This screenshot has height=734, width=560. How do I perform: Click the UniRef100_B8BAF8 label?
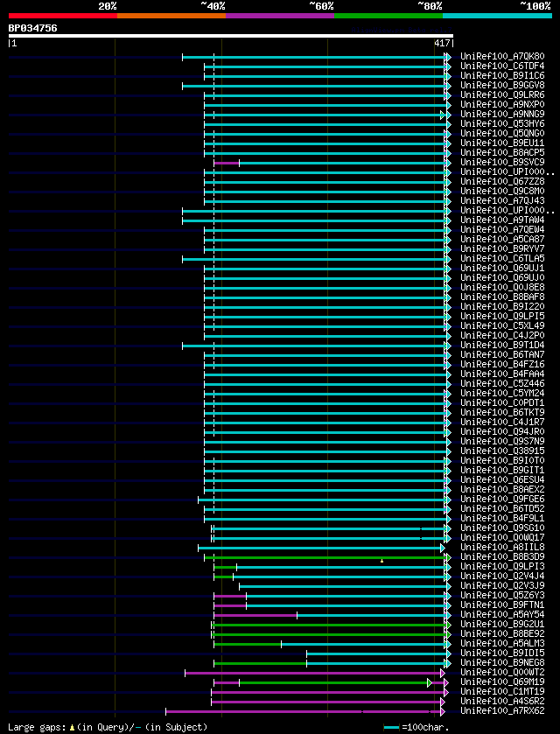[502, 297]
